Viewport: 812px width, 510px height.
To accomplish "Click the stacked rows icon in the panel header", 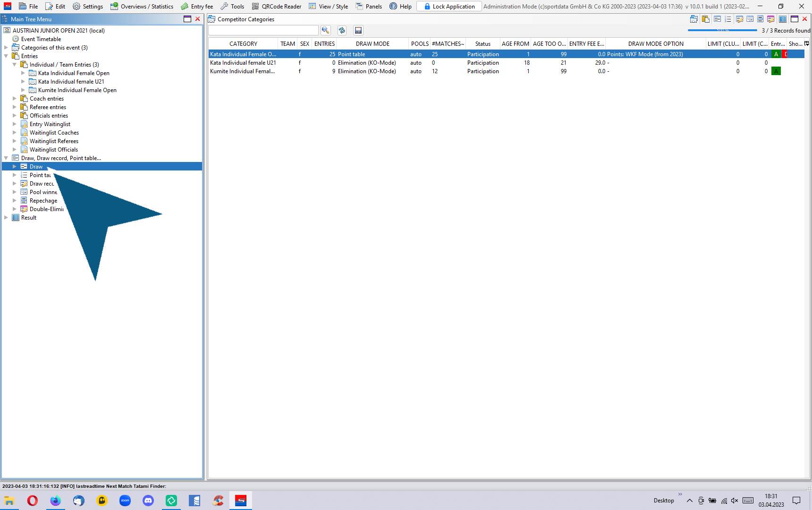I will point(760,19).
